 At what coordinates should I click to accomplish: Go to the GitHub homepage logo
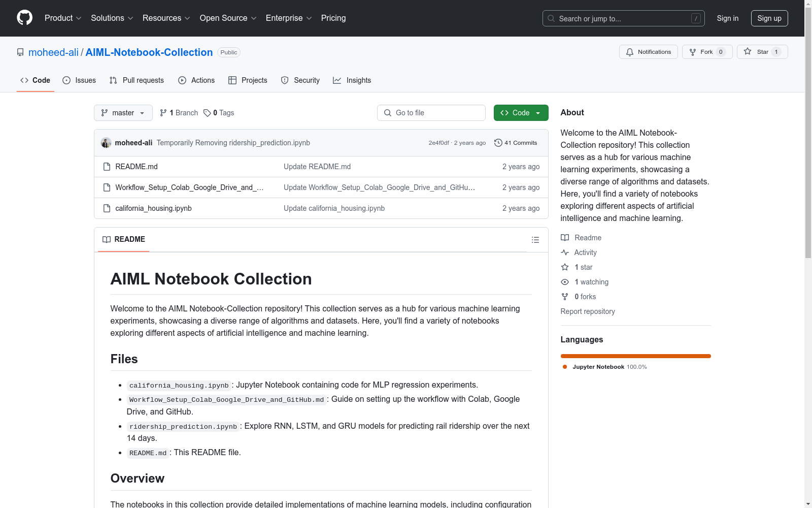(24, 18)
